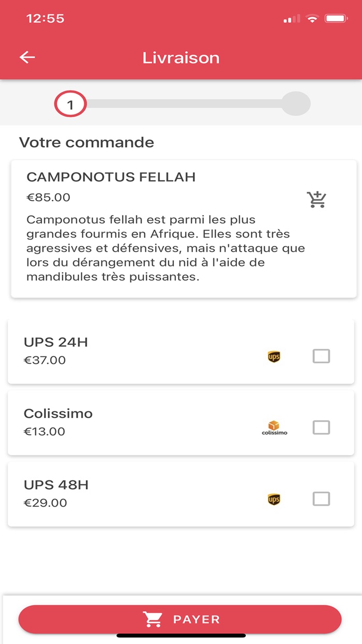Click the UPS logo on UPS 24H
The width and height of the screenshot is (362, 644).
(274, 356)
